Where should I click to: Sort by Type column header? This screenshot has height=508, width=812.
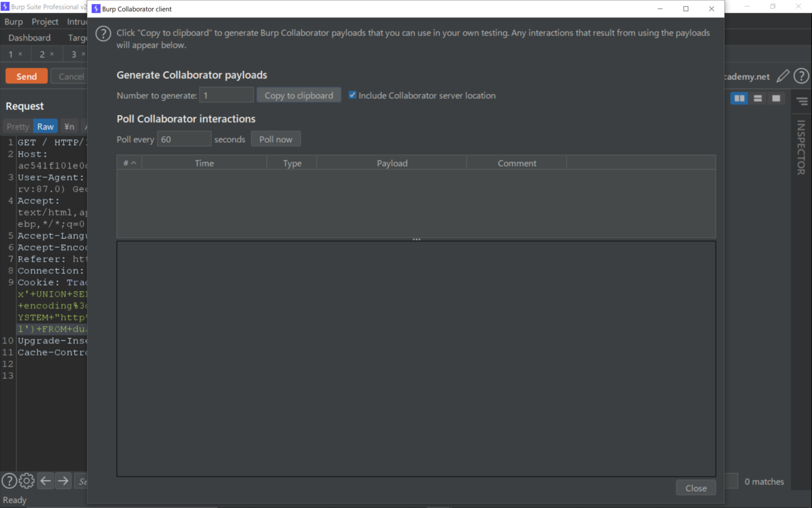[x=292, y=163]
